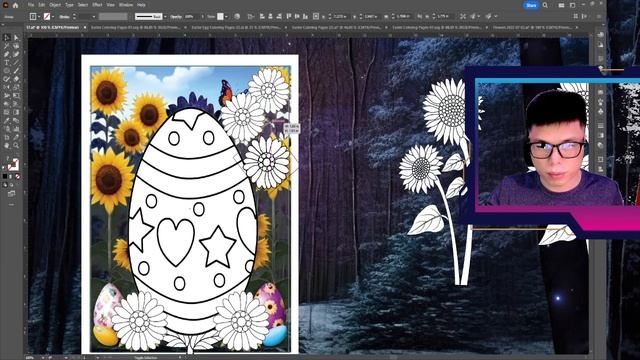Click the Stroke label in control bar
Screen dimensions: 640x360
[64, 17]
